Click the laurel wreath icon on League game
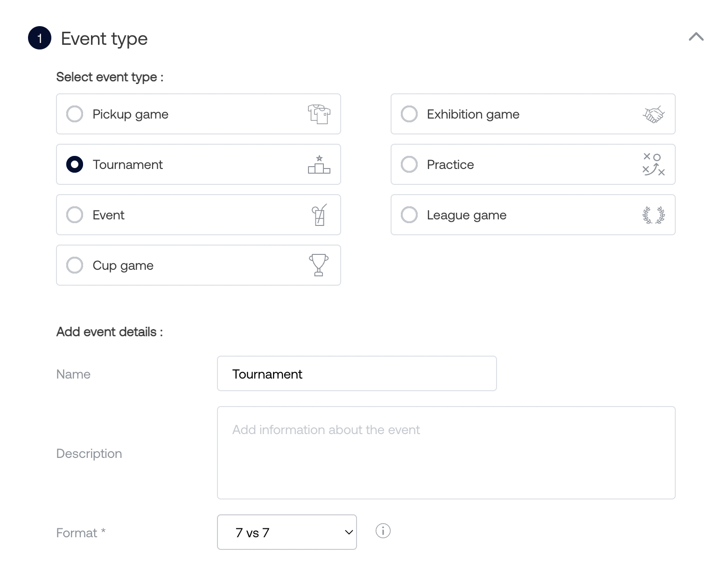Viewport: 728px width, 576px height. (653, 215)
